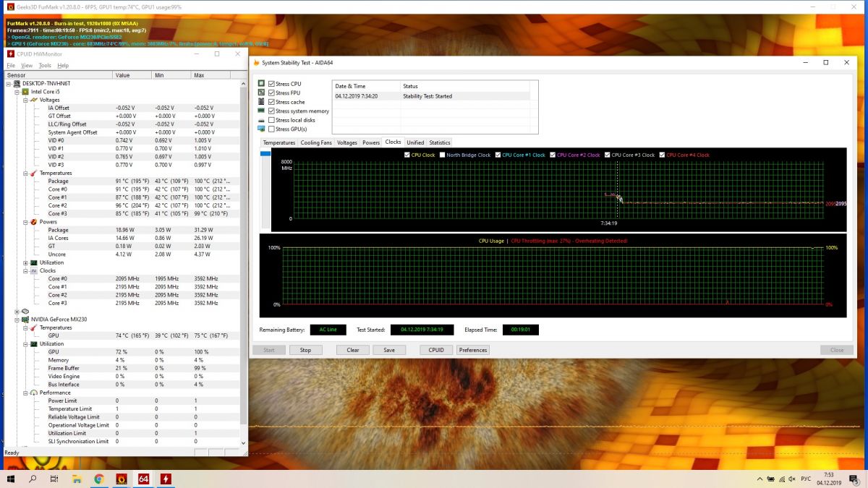Click NVIDIA GeForce MX230 card icon
This screenshot has width=868, height=488.
point(26,319)
